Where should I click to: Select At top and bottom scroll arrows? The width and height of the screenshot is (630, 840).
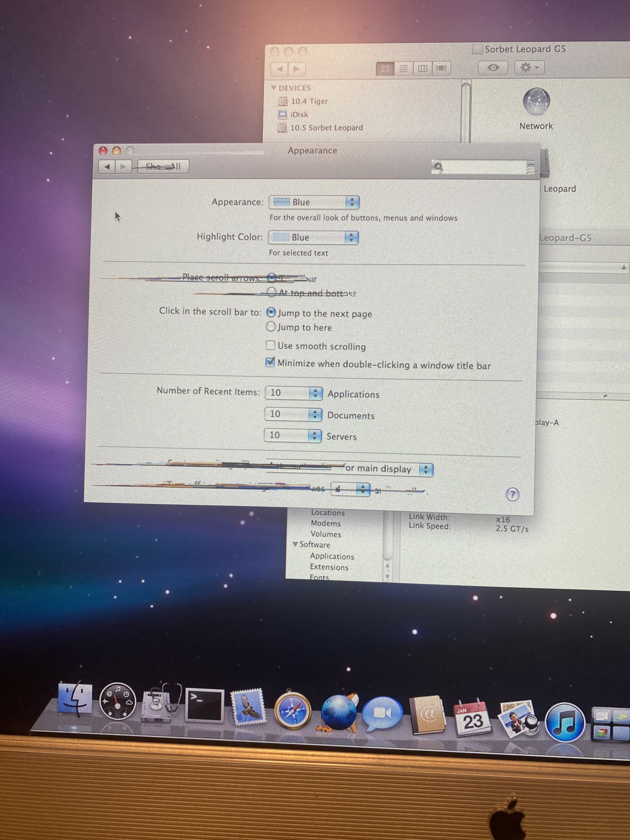pos(271,291)
